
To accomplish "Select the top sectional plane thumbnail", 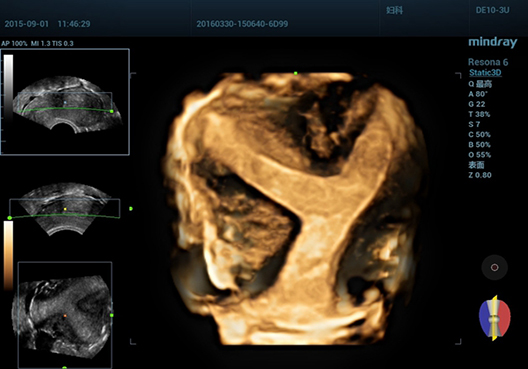I will coord(65,102).
